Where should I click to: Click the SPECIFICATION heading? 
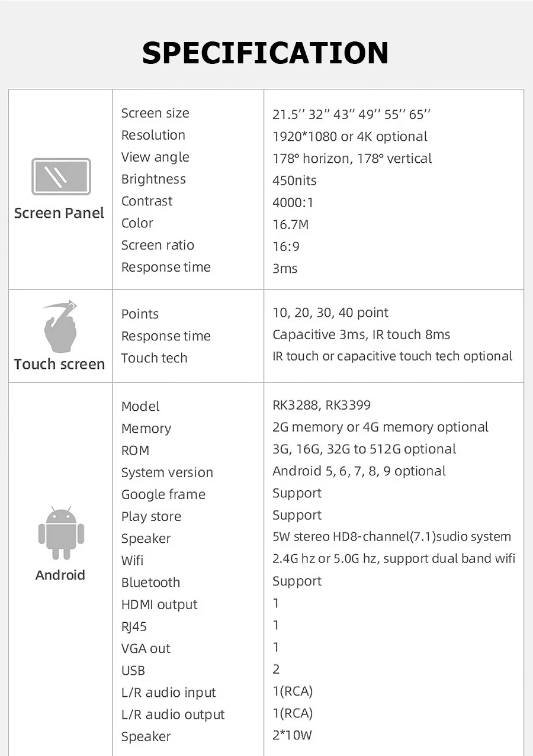[x=265, y=53]
